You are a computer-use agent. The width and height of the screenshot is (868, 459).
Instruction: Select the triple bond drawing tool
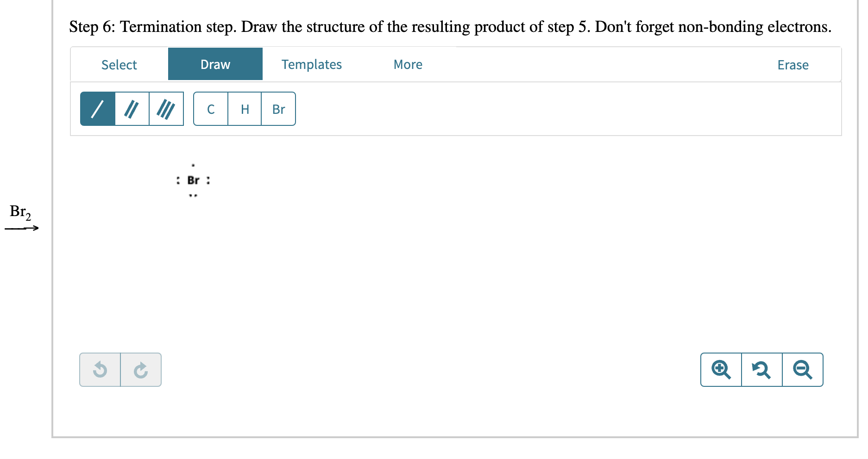point(166,109)
